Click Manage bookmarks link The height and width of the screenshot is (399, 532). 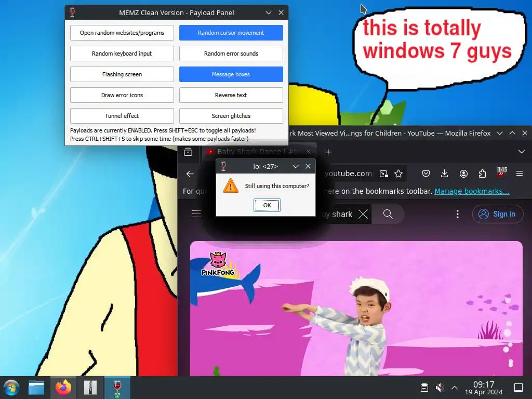point(472,191)
